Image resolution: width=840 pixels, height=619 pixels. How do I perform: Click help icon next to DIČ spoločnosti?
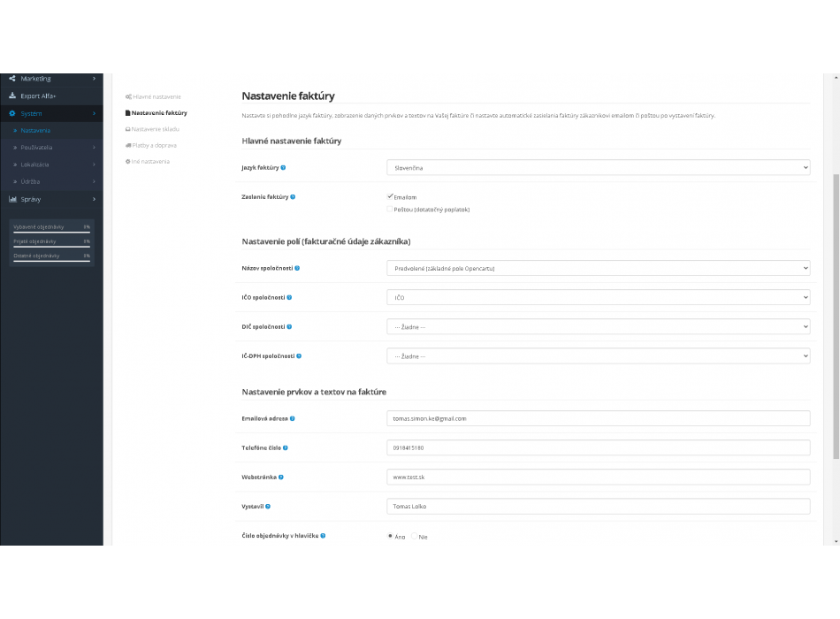tap(289, 327)
